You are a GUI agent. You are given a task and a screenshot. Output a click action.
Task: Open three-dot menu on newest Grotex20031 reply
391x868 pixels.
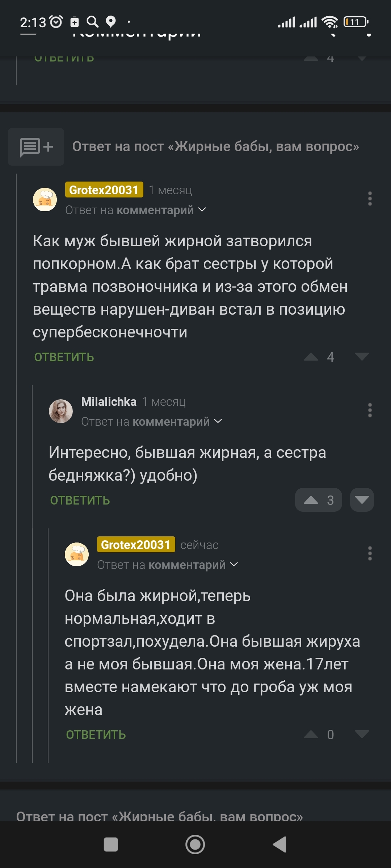[370, 553]
